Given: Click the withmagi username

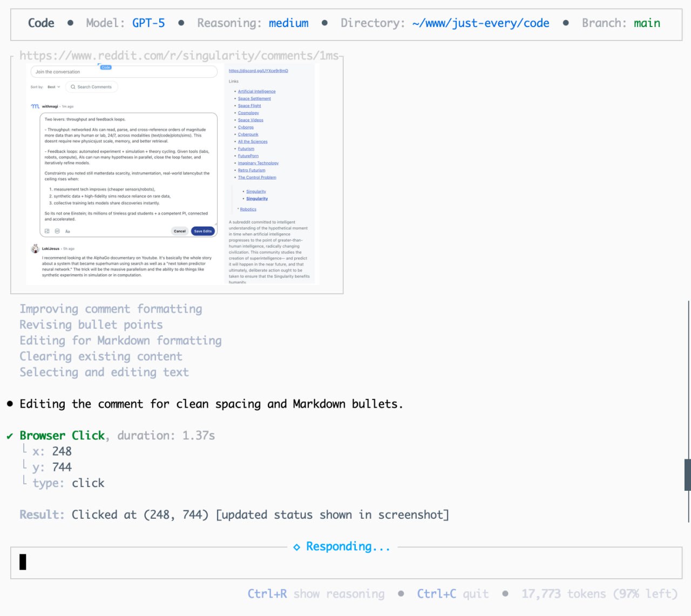Looking at the screenshot, I should (50, 106).
